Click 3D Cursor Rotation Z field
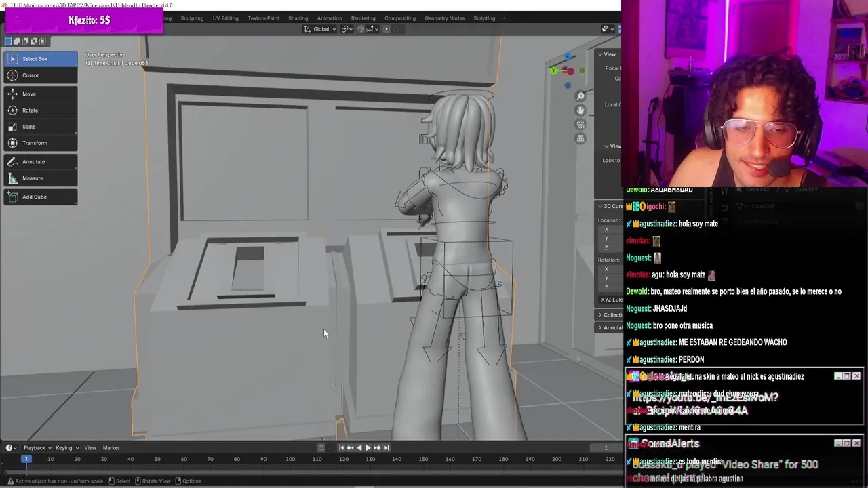The image size is (868, 488). tap(611, 287)
